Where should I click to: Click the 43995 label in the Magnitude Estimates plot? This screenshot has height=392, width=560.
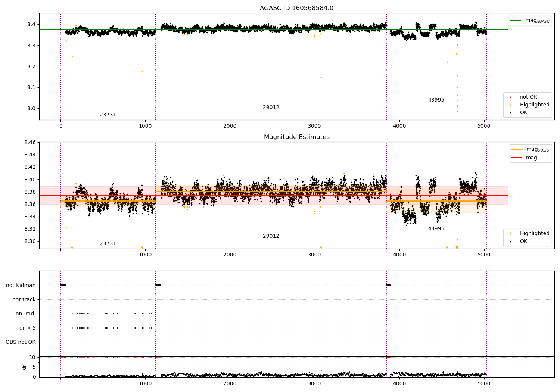[x=436, y=229]
